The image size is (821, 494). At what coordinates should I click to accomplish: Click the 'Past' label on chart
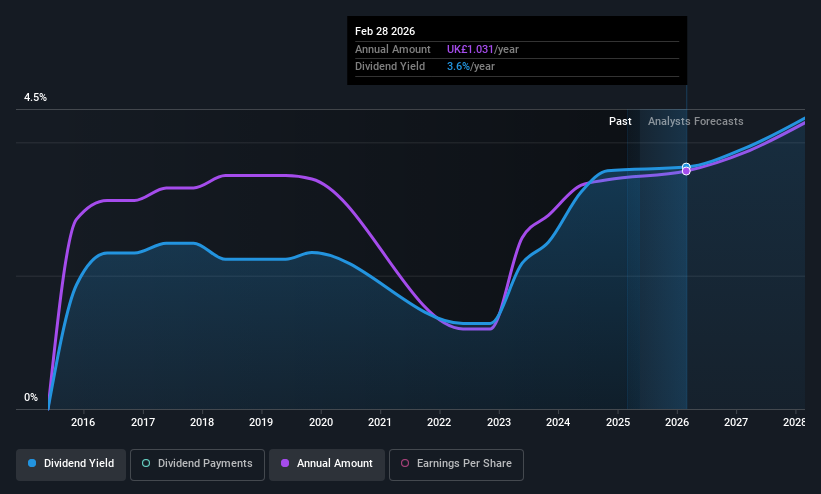620,121
